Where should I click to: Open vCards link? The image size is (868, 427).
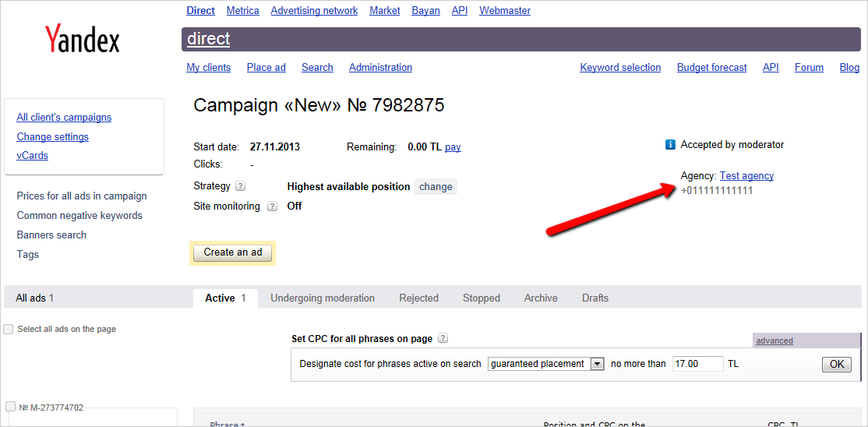click(32, 156)
